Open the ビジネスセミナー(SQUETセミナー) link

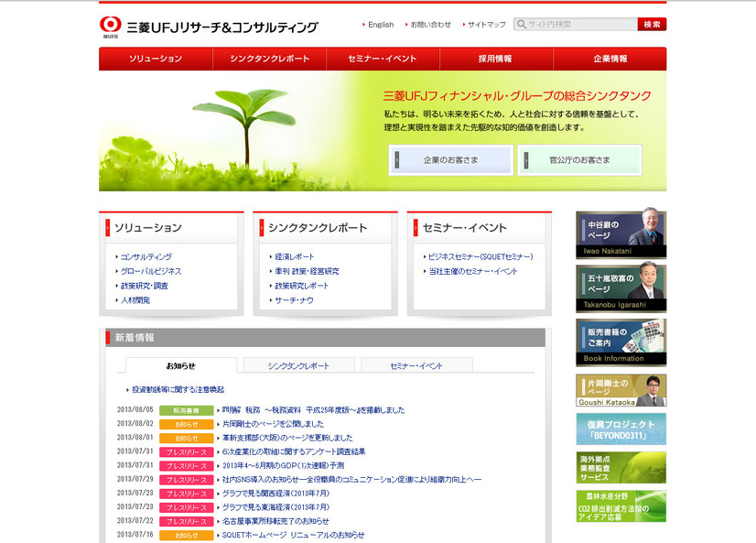tap(481, 257)
